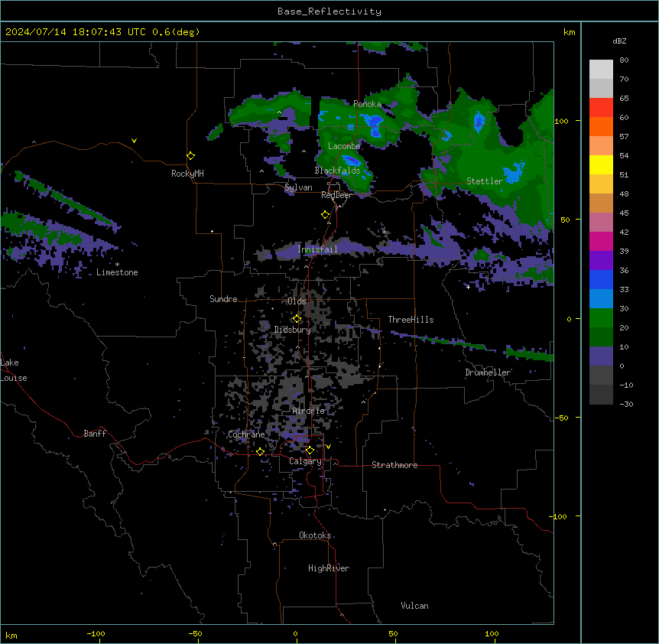Click the yellow diamond marker beside RockyMH

[191, 156]
